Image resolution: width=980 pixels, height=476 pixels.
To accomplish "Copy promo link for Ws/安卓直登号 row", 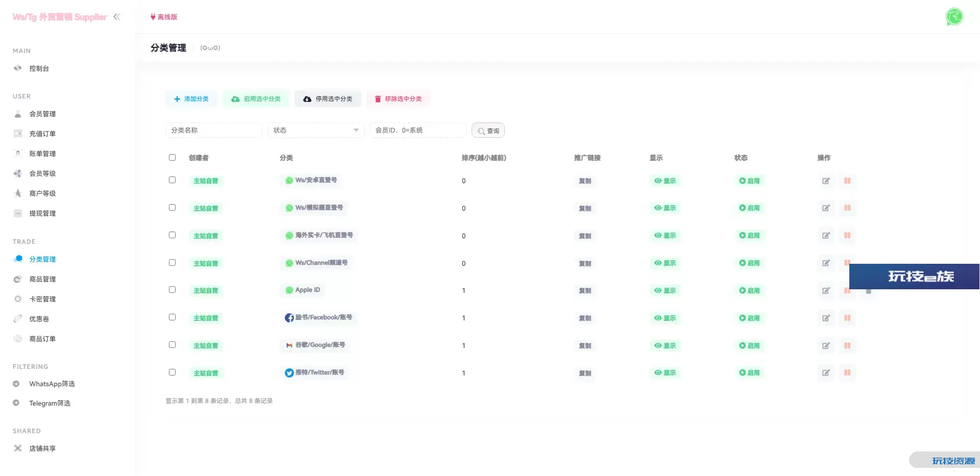I will (585, 181).
